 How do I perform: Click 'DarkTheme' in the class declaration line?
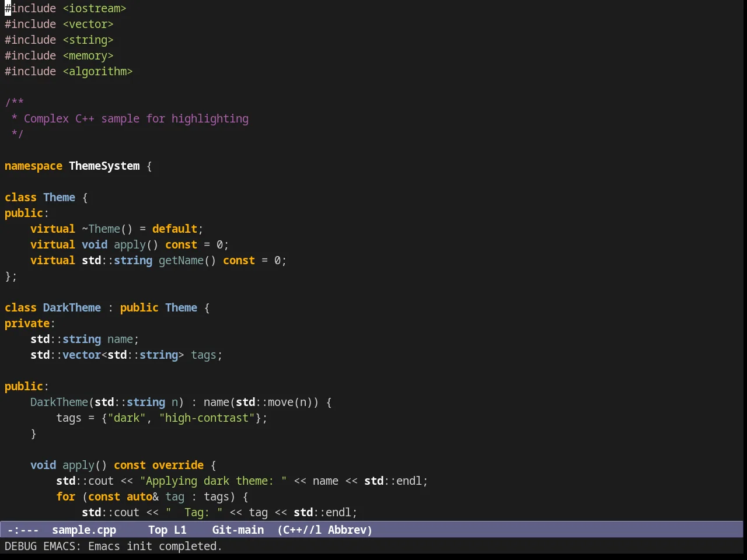coord(72,307)
